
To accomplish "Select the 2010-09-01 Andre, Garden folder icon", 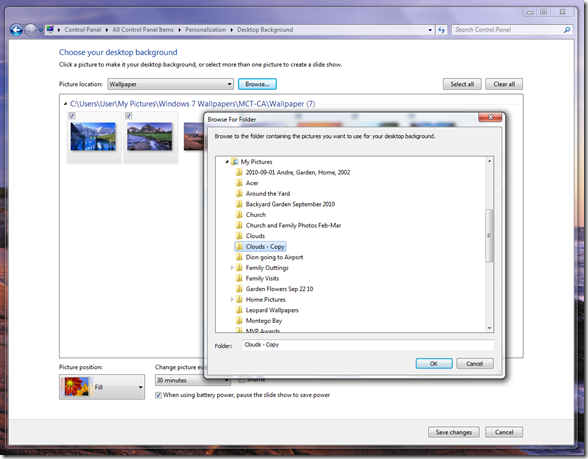I will (239, 172).
